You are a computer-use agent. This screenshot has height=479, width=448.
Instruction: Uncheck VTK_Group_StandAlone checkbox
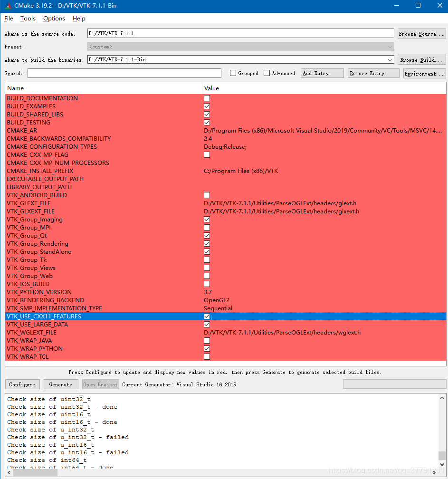coord(207,252)
